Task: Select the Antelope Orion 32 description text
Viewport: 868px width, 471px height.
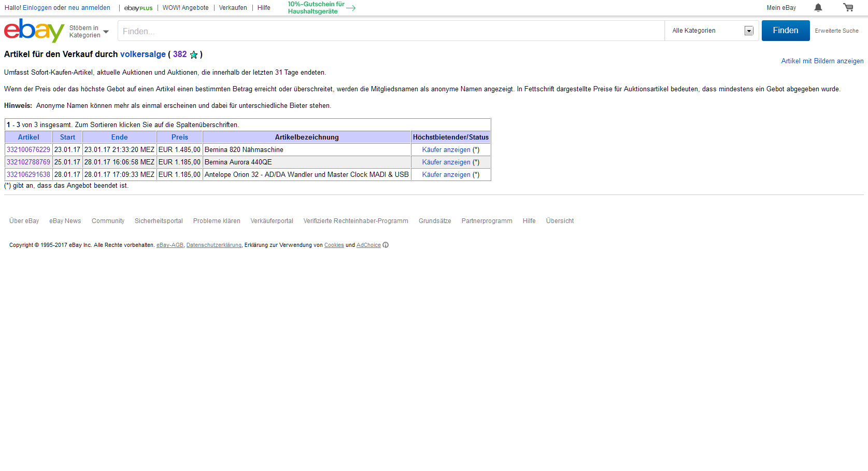Action: (x=307, y=175)
